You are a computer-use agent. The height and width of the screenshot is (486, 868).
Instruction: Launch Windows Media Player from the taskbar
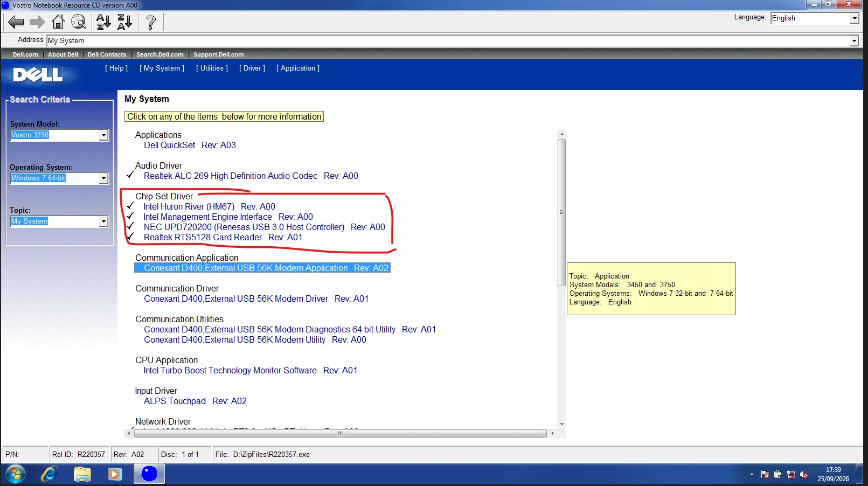point(115,474)
